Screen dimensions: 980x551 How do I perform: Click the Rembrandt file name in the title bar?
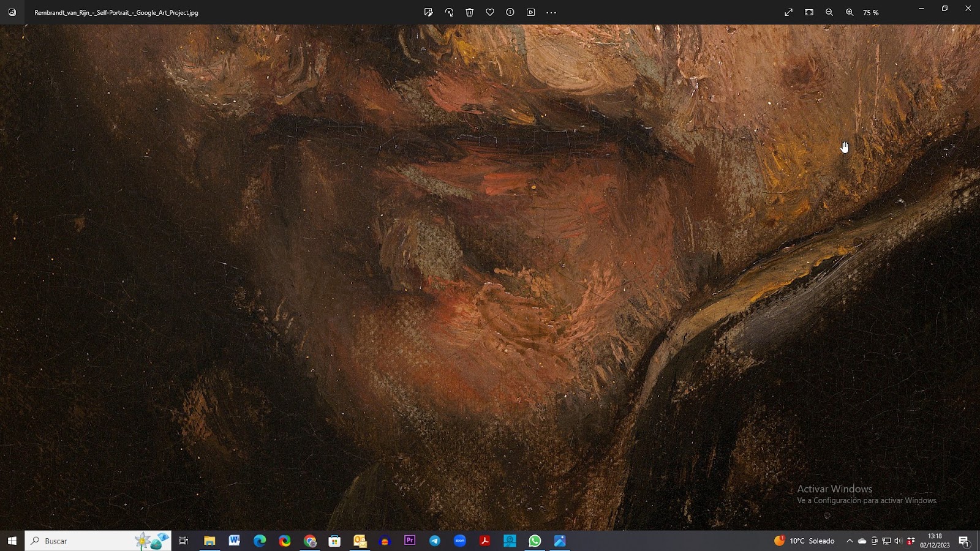coord(116,13)
